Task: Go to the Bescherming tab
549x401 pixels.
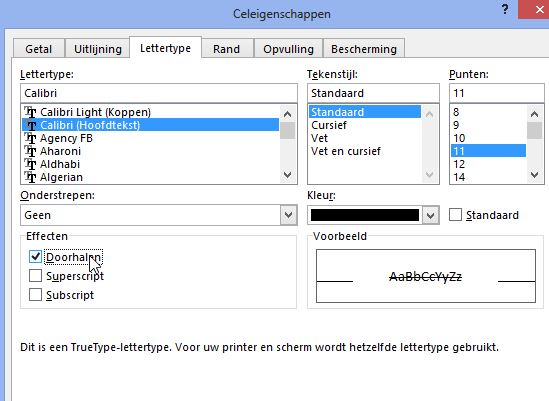Action: tap(364, 49)
